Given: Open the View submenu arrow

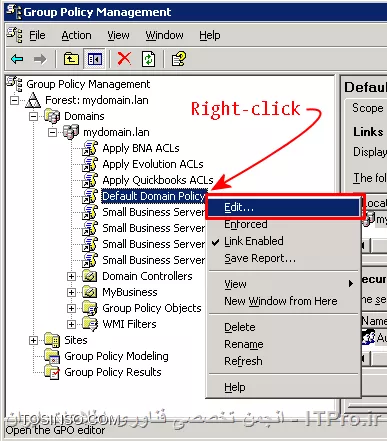Looking at the screenshot, I should point(351,284).
